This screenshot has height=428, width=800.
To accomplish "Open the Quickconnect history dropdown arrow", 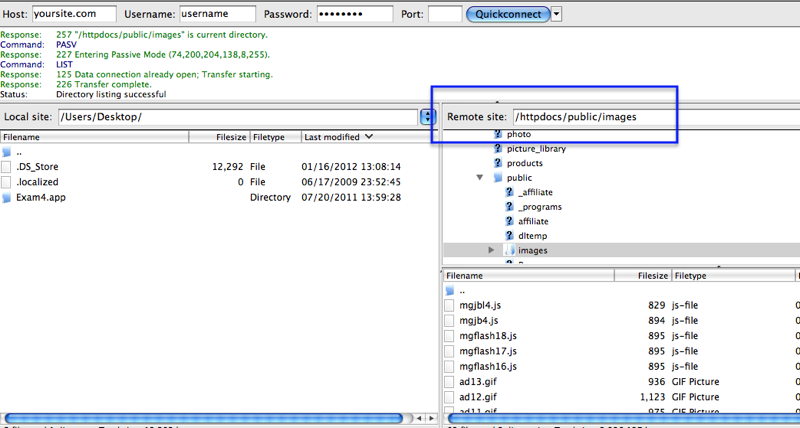I will 556,14.
